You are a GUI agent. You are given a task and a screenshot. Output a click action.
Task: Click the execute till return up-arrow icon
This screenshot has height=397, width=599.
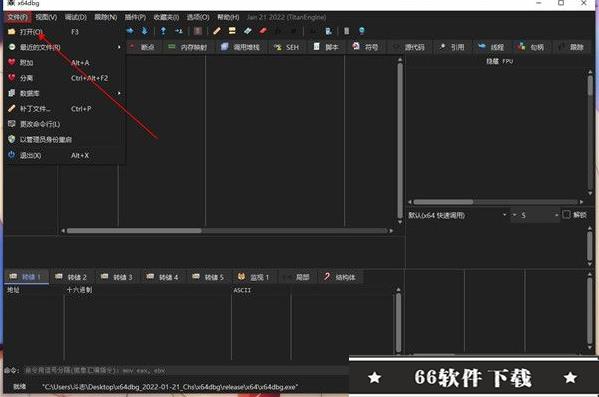[x=163, y=31]
